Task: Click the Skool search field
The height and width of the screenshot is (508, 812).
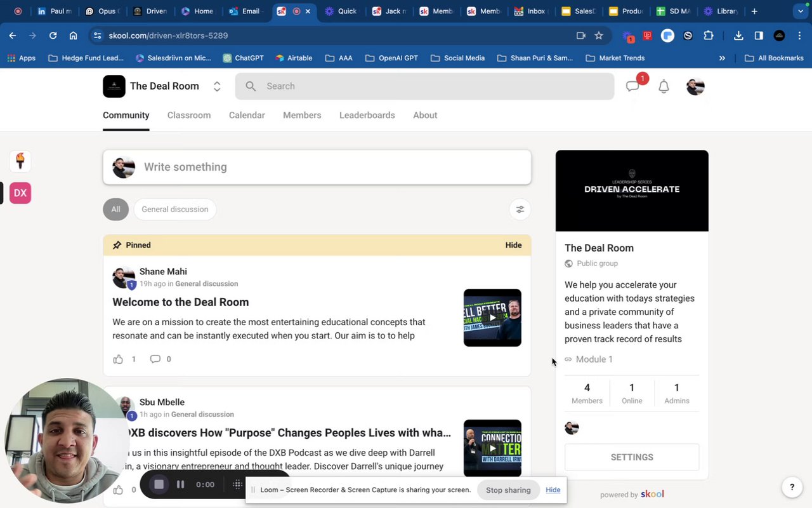Action: [x=424, y=86]
